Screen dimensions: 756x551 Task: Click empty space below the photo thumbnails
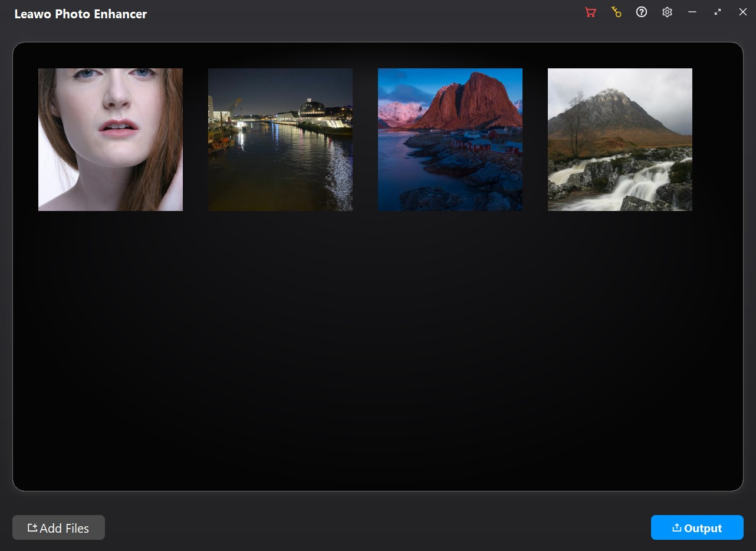(x=377, y=354)
